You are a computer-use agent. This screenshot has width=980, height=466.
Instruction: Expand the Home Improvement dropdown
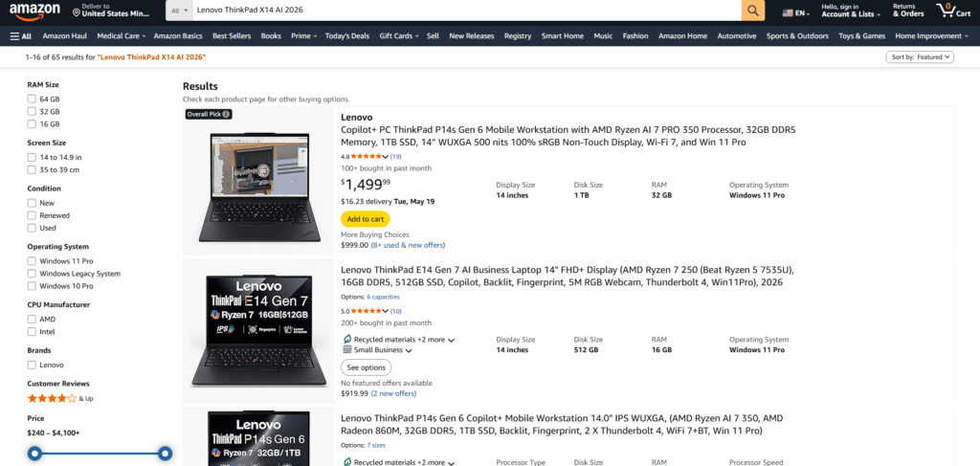click(930, 36)
